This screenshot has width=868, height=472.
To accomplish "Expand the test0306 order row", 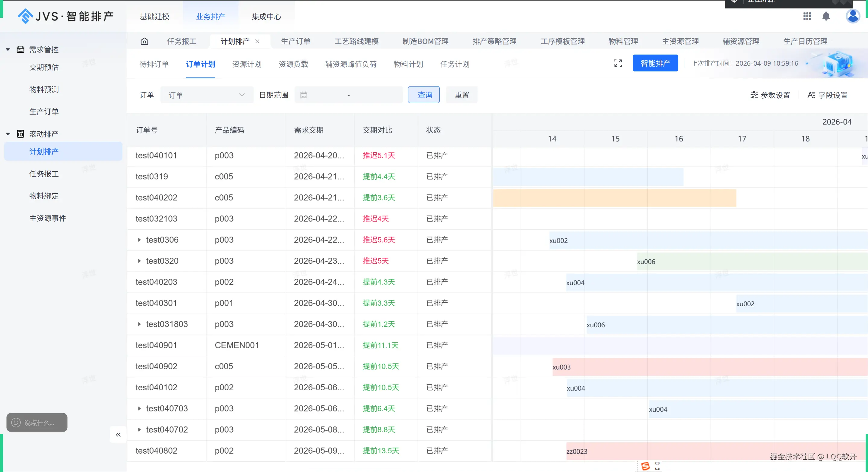I will [x=139, y=240].
